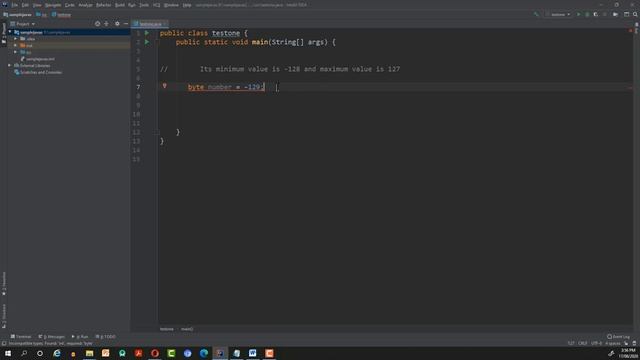Select the project .iml file
The width and height of the screenshot is (640, 360).
37,59
